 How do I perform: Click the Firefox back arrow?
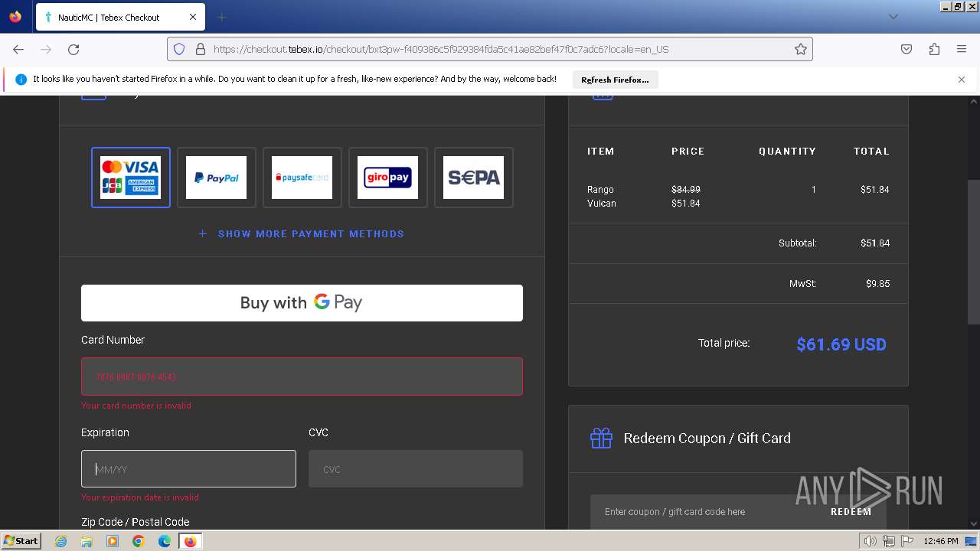[x=18, y=49]
